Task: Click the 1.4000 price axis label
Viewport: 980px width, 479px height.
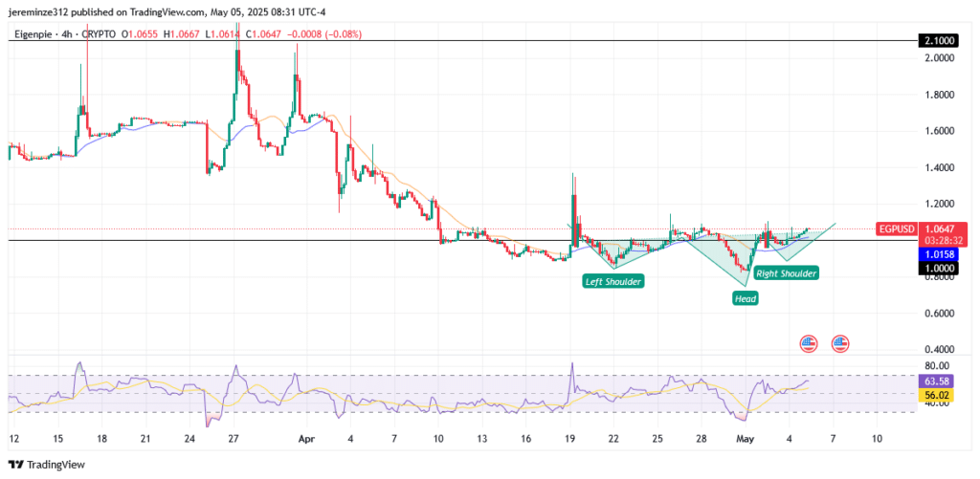Action: point(942,167)
